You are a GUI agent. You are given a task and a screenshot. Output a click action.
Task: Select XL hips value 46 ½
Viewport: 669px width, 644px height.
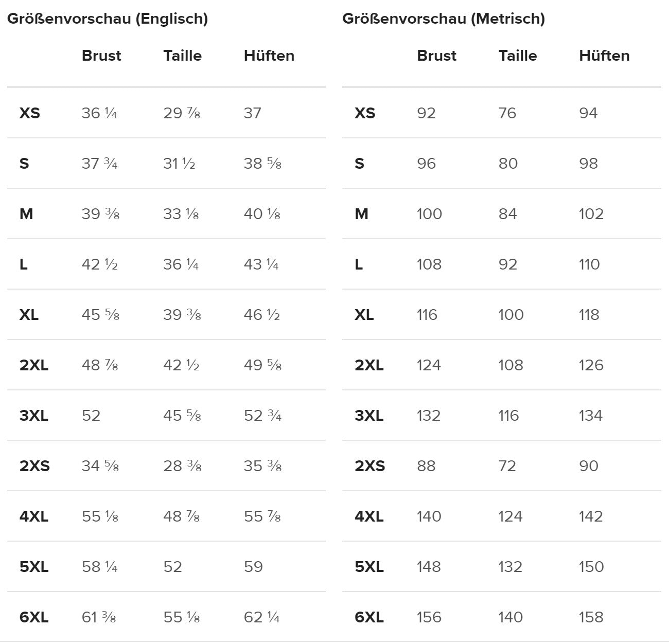pos(261,315)
